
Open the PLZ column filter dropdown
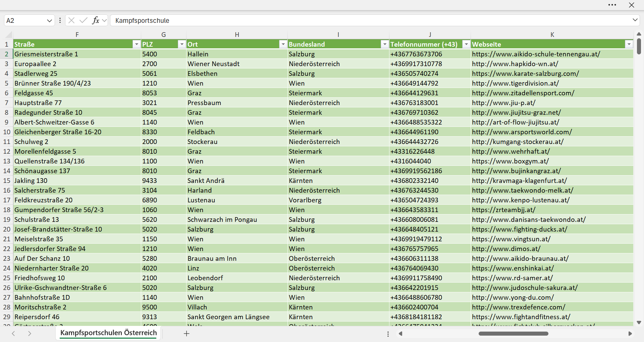click(181, 44)
